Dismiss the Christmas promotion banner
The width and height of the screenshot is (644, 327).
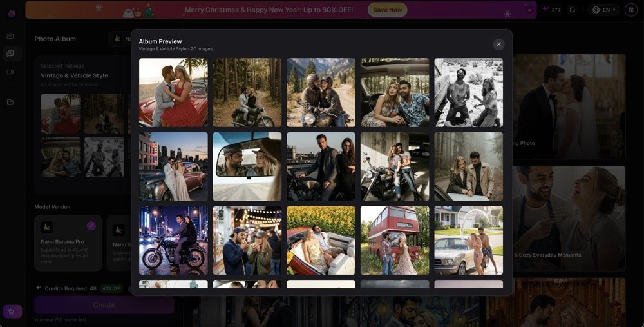529,10
